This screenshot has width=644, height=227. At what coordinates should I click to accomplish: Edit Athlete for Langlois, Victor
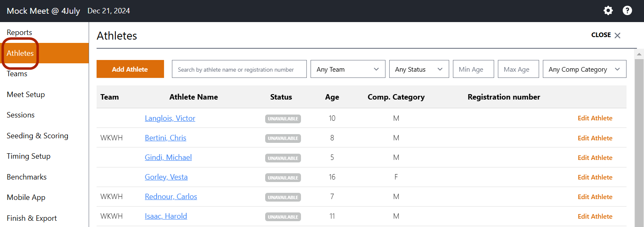tap(595, 118)
